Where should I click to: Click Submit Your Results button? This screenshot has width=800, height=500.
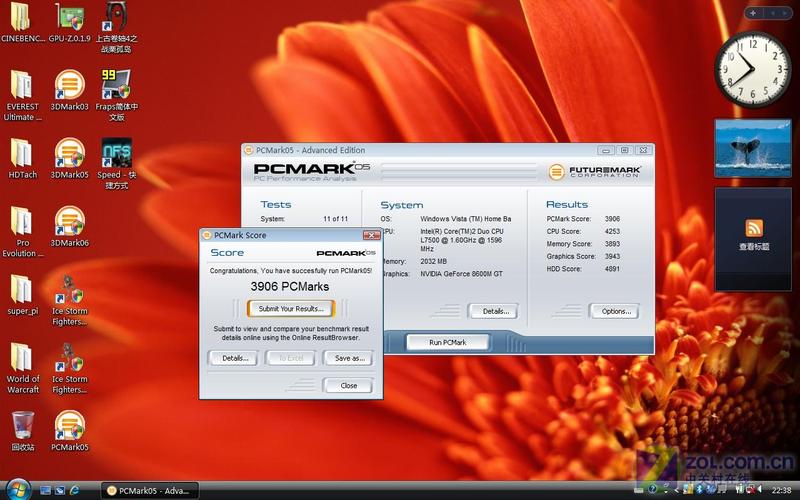click(291, 309)
